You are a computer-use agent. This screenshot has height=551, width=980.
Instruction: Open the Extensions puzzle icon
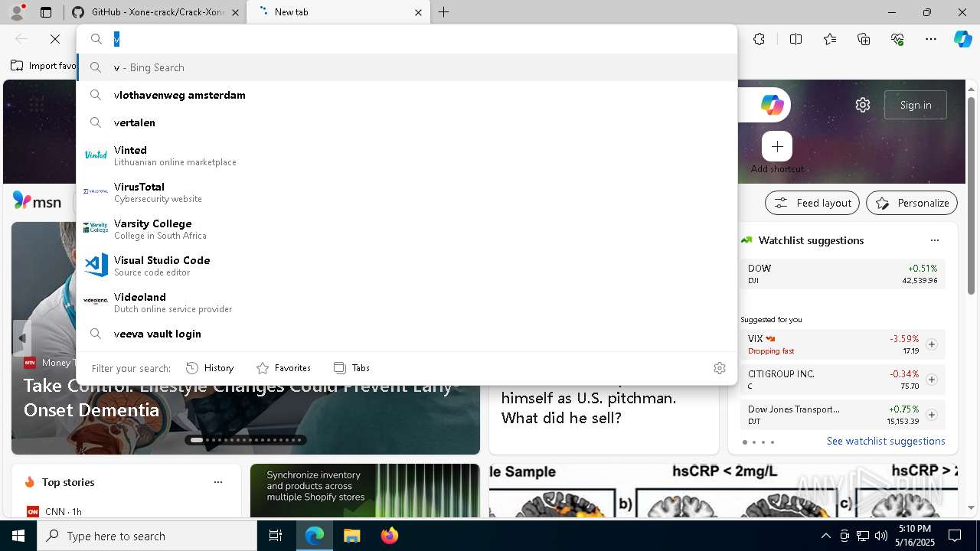(x=759, y=39)
